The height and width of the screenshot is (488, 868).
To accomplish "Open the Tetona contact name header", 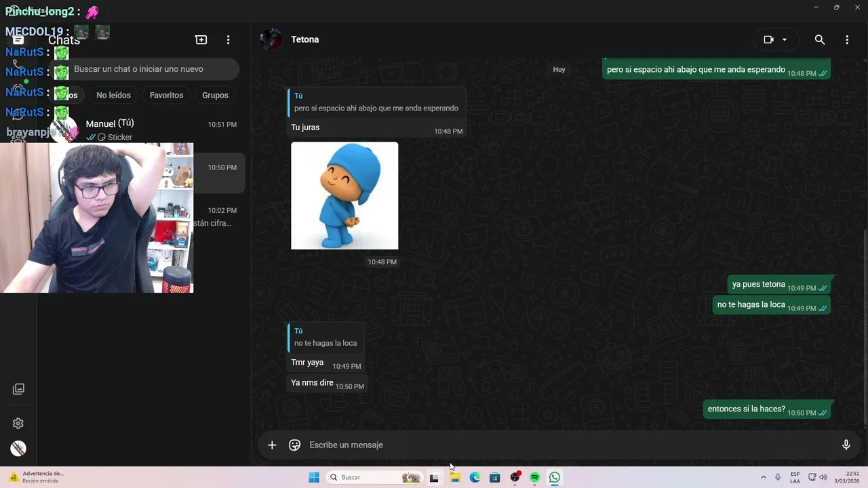I will tap(304, 39).
